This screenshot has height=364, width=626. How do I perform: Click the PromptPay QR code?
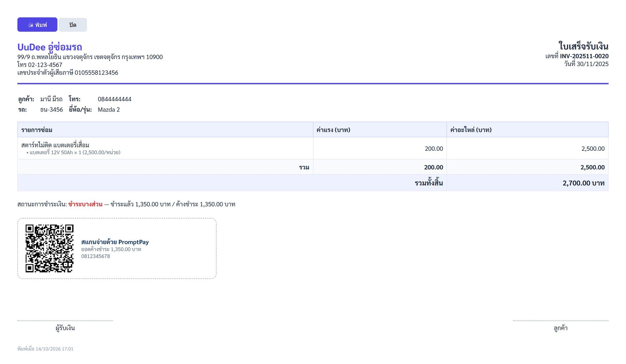(x=49, y=248)
